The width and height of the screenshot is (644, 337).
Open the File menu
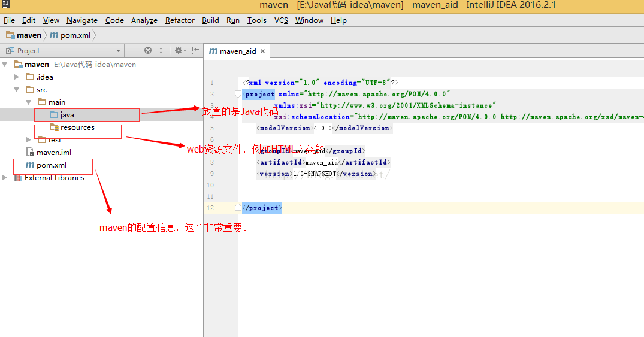point(9,20)
